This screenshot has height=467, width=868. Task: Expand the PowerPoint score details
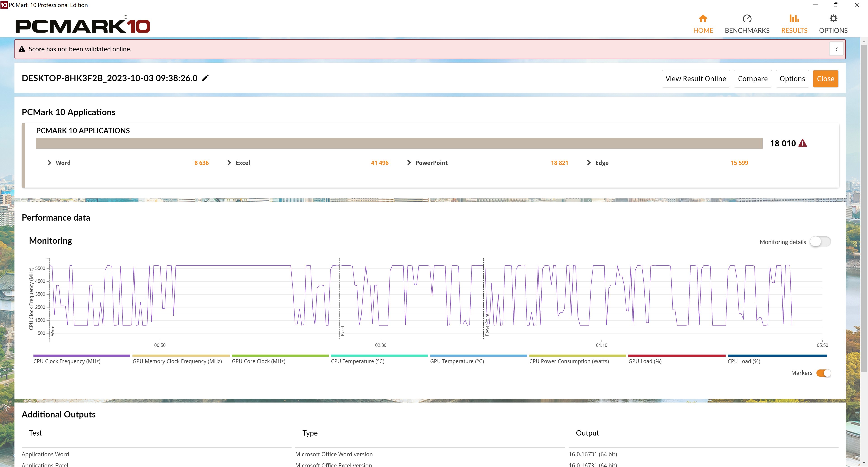tap(409, 163)
